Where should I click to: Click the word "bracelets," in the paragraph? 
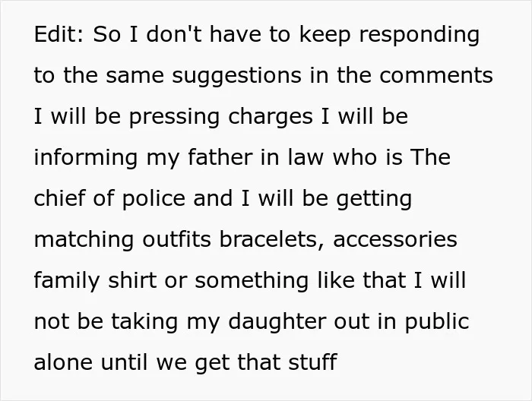coord(272,240)
